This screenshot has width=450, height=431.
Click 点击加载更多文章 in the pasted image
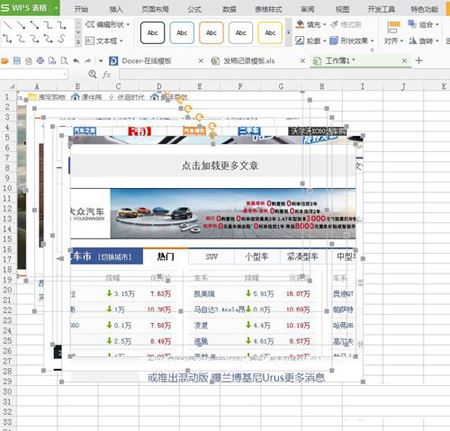coord(220,165)
